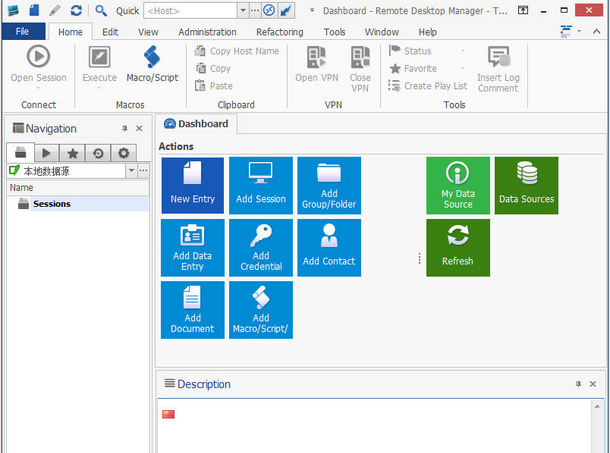Open the Refactoring ribbon tab
The image size is (610, 453).
(279, 32)
